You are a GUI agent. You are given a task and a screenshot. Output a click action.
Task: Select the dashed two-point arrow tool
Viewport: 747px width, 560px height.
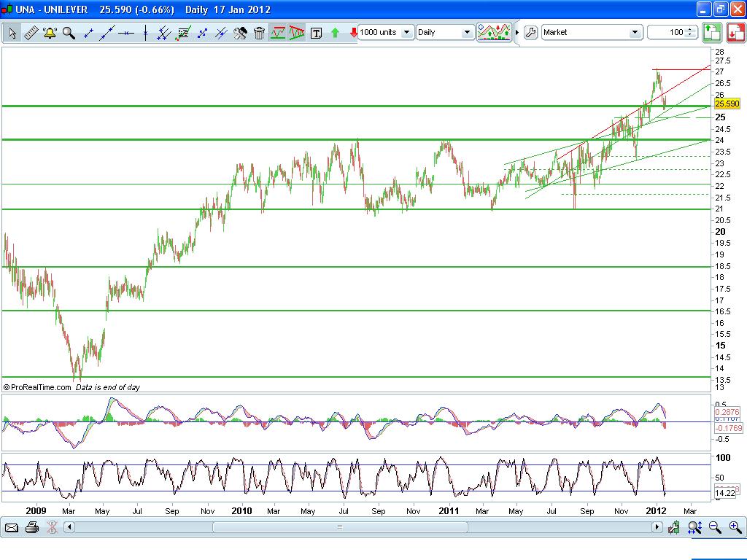pos(203,33)
